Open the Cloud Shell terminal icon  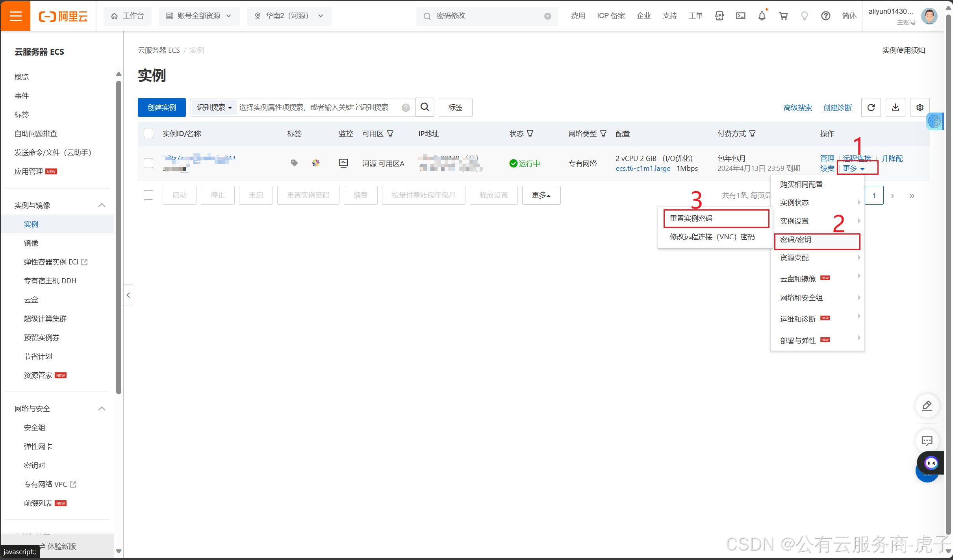[x=741, y=16]
